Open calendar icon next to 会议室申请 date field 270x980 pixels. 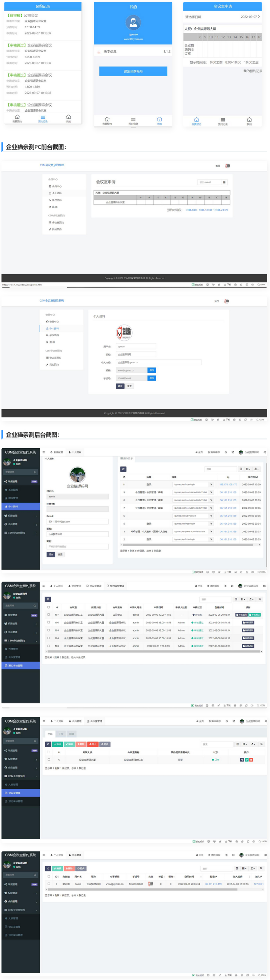point(224,182)
